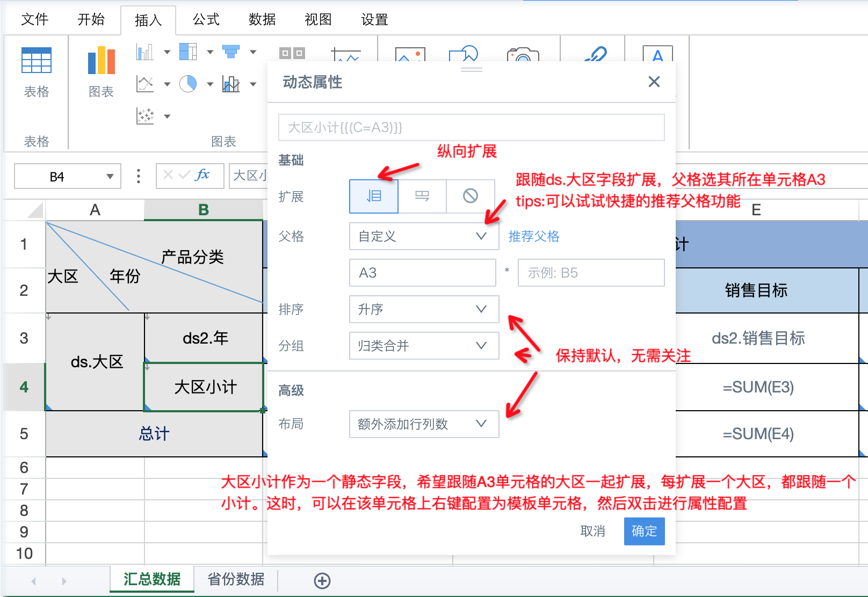This screenshot has width=868, height=597.
Task: Click the fx function icon
Action: [202, 175]
